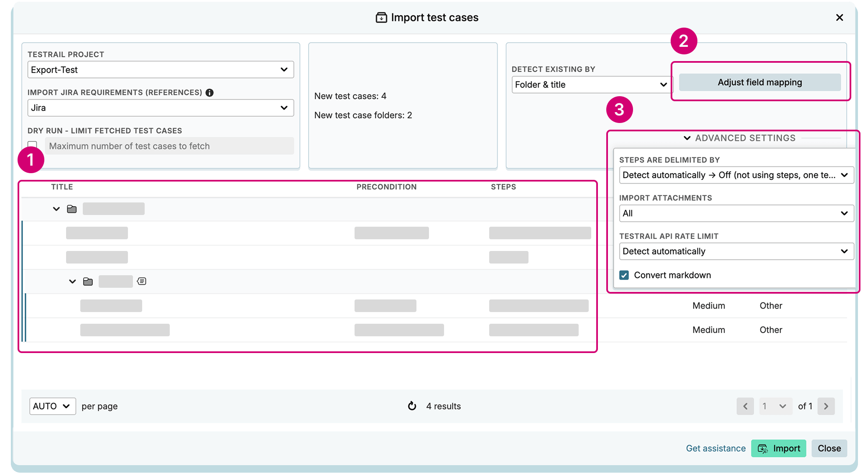Viewport: 868px width, 476px height.
Task: Click the refresh icon next to 4 results
Action: 412,406
